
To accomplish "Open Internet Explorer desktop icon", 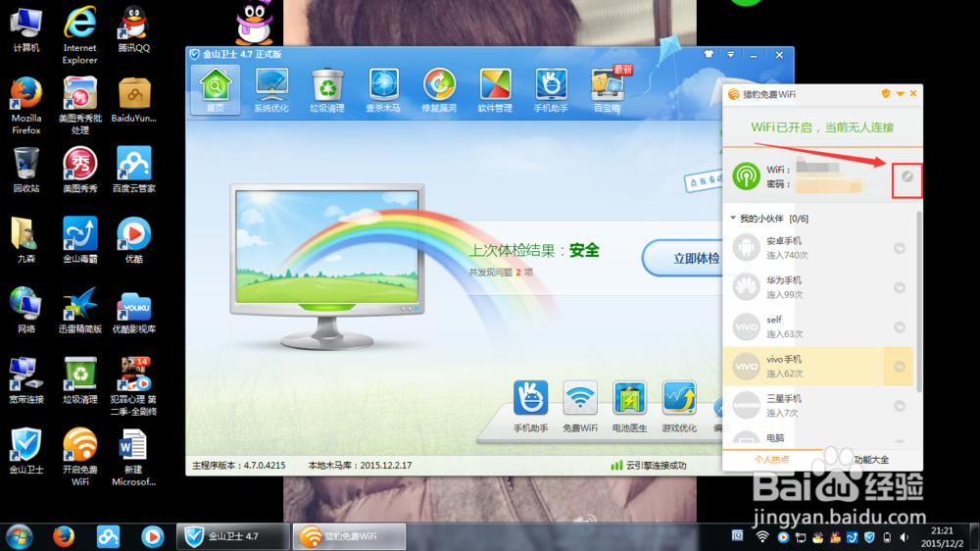I will click(x=80, y=35).
